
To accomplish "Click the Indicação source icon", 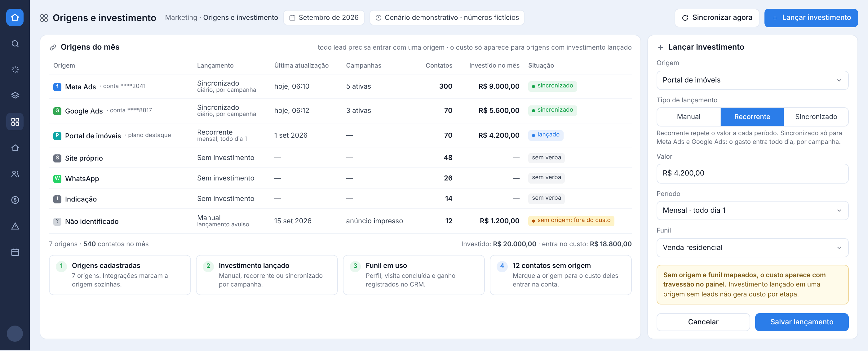I will 57,199.
